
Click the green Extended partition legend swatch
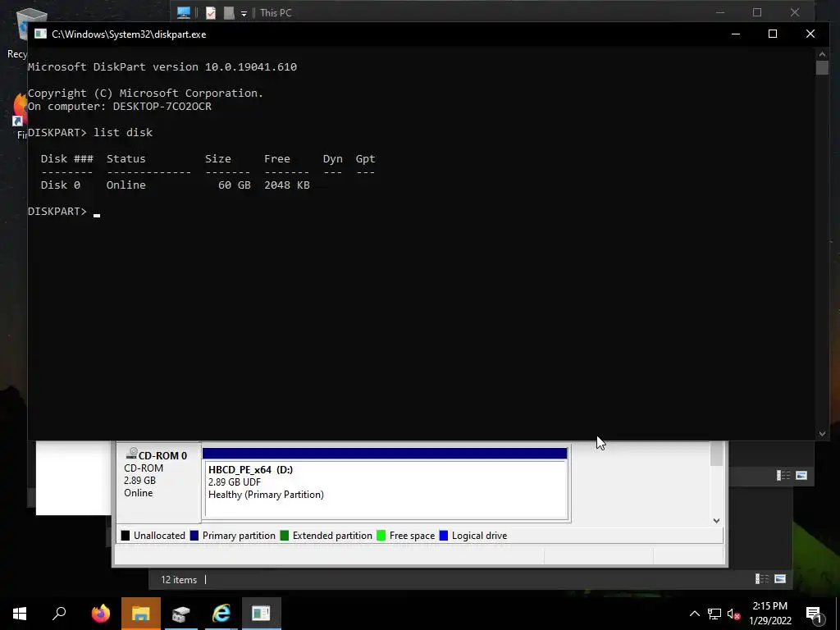point(285,535)
